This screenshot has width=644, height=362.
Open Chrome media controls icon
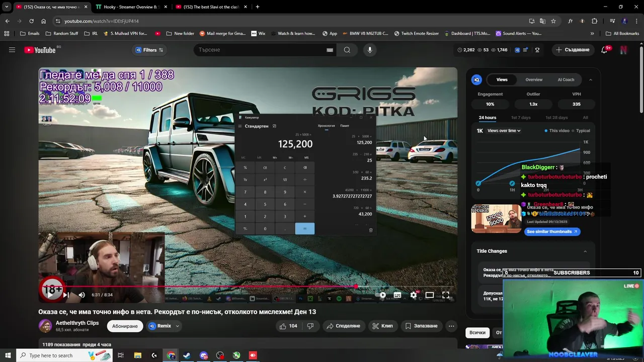pos(612,21)
